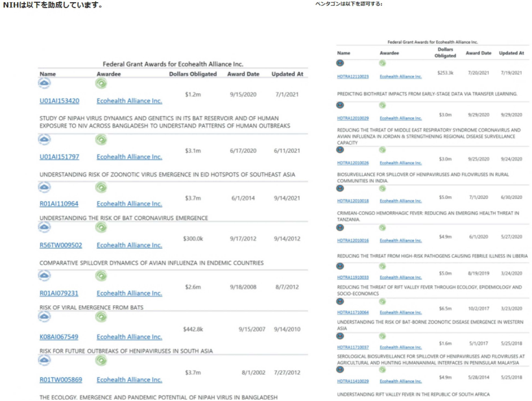Click the blue agency seal icon above R01TW005869

click(x=44, y=360)
